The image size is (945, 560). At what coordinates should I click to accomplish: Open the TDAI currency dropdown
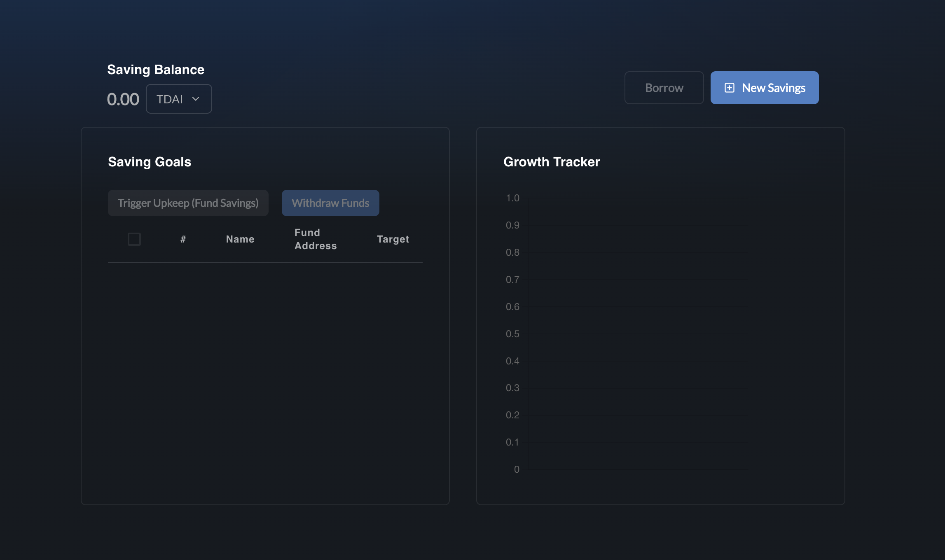pyautogui.click(x=178, y=99)
